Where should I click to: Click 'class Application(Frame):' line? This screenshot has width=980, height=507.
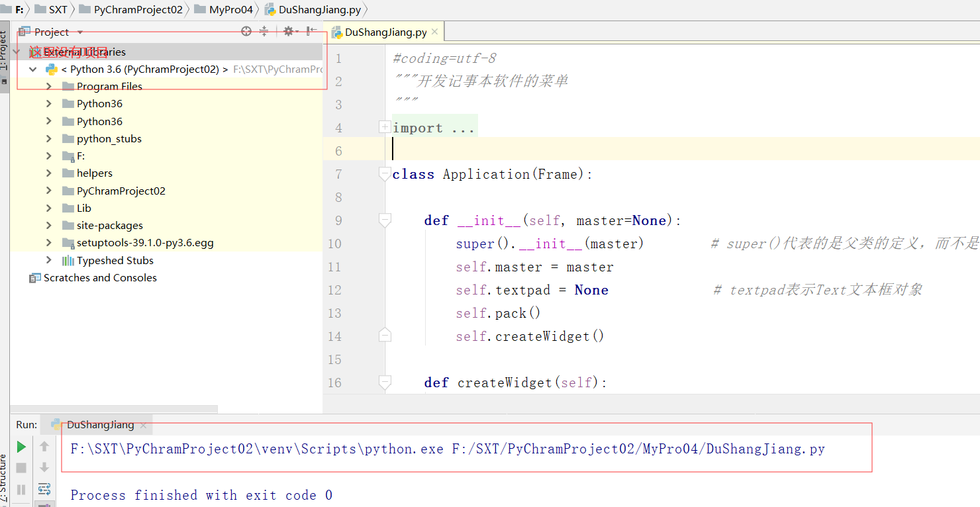point(492,174)
